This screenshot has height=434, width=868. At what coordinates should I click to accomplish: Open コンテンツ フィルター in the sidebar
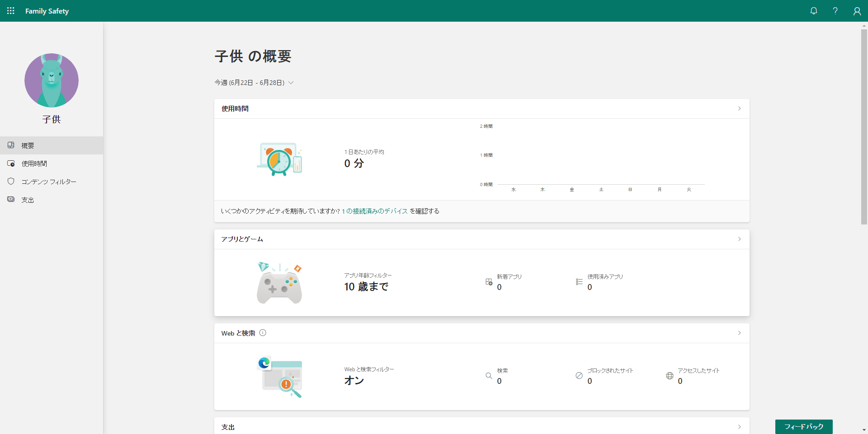(x=52, y=182)
